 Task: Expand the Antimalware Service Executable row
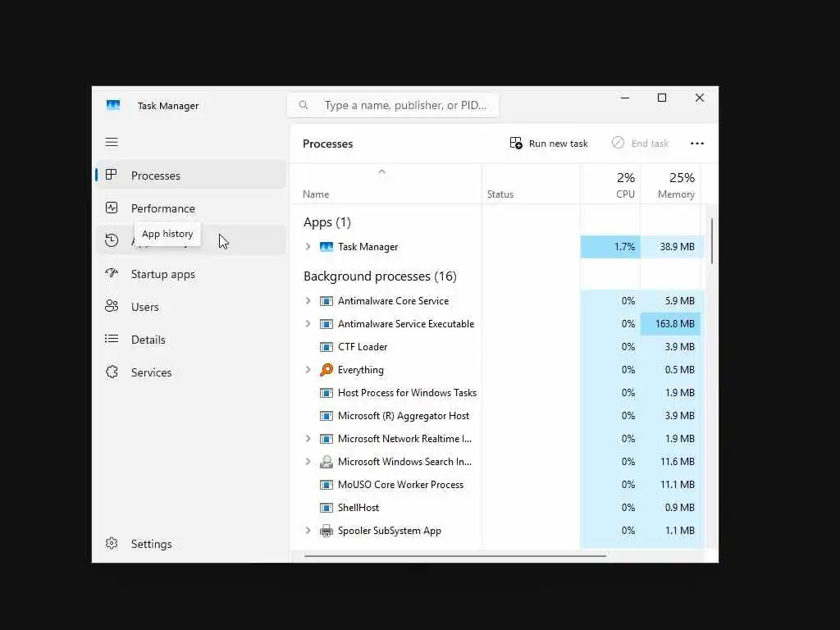click(308, 323)
